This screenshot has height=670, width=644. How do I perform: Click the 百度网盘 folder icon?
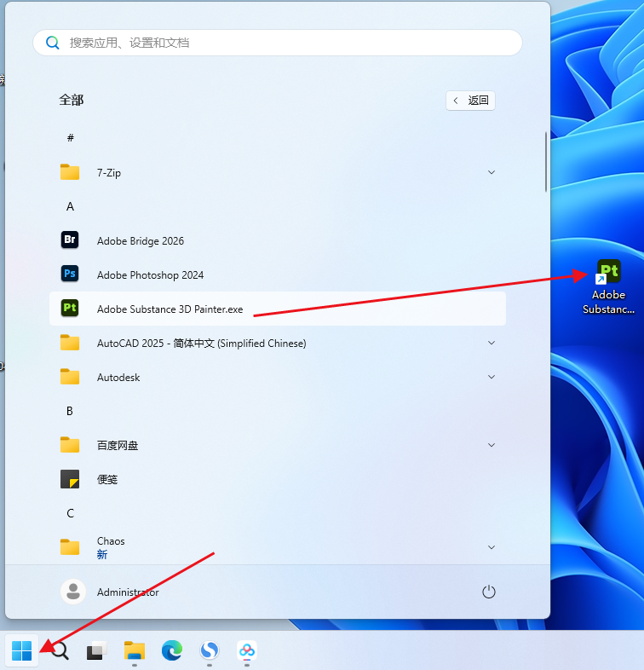pyautogui.click(x=70, y=445)
